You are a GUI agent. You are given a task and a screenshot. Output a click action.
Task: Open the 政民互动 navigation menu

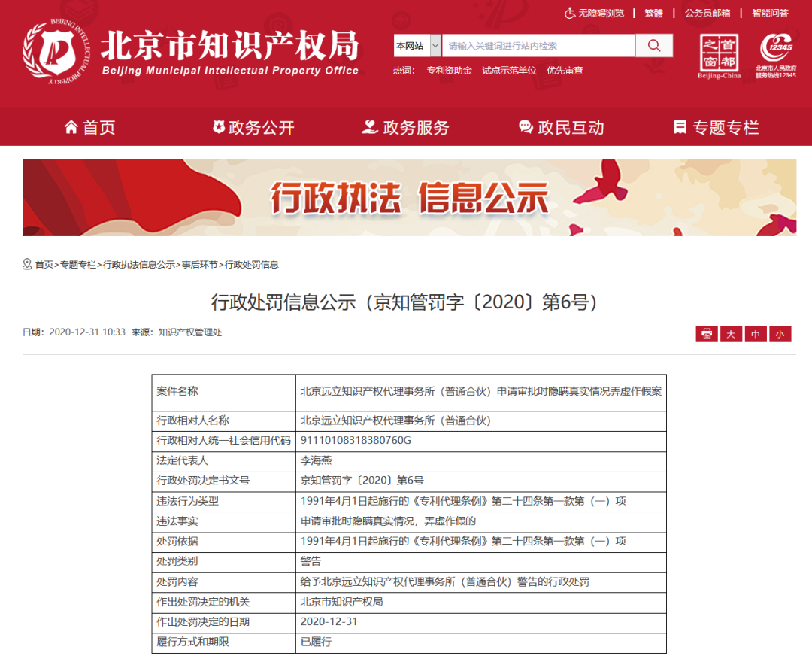tap(562, 127)
